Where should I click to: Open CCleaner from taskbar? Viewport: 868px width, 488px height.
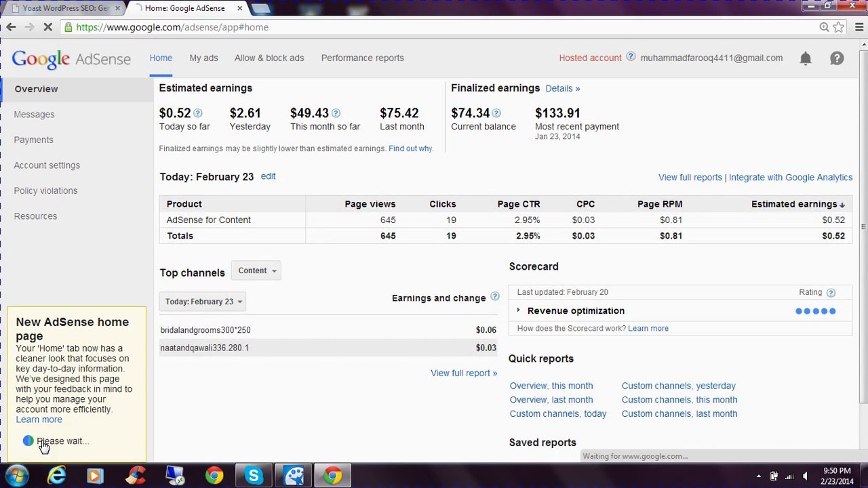coord(135,476)
